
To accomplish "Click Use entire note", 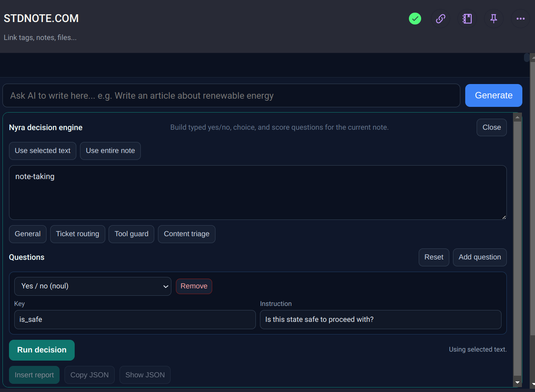I will (110, 151).
